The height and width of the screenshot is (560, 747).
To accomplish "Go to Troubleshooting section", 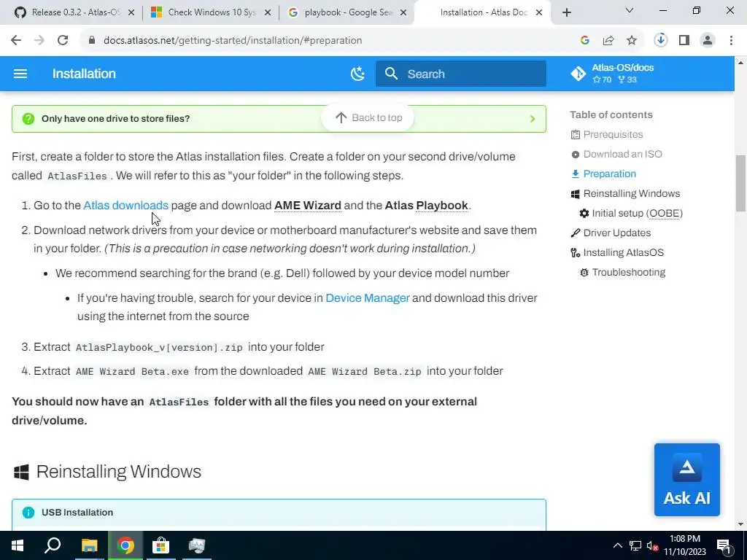I will (x=628, y=273).
